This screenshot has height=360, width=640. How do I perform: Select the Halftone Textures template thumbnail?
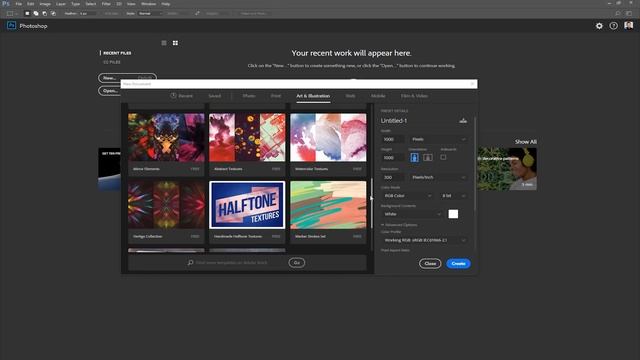pyautogui.click(x=247, y=205)
